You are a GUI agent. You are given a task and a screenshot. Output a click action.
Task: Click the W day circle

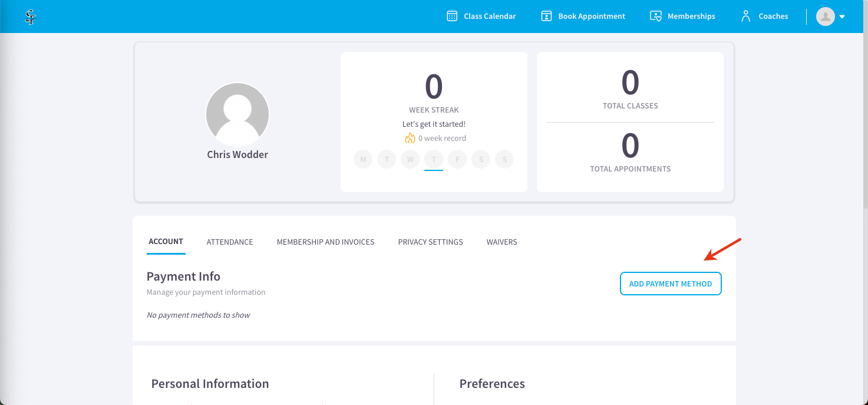click(x=410, y=159)
